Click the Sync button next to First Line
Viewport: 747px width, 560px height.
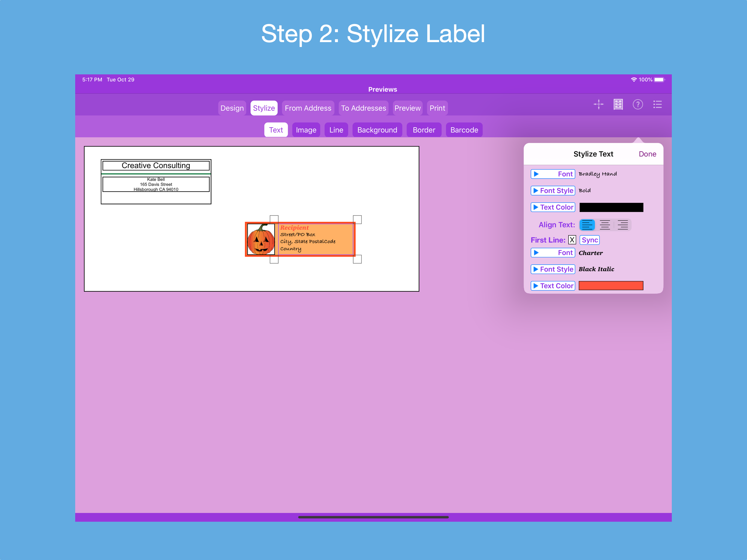(589, 240)
